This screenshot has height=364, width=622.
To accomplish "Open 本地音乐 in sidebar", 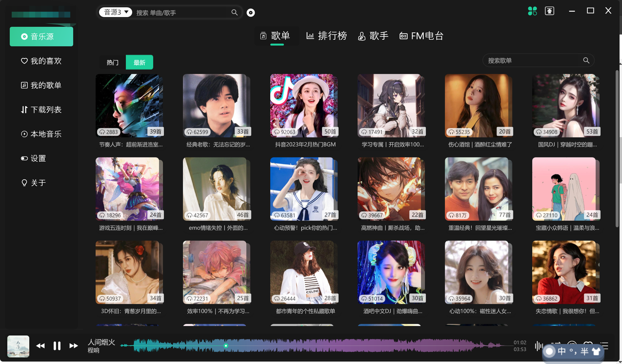I will point(41,134).
